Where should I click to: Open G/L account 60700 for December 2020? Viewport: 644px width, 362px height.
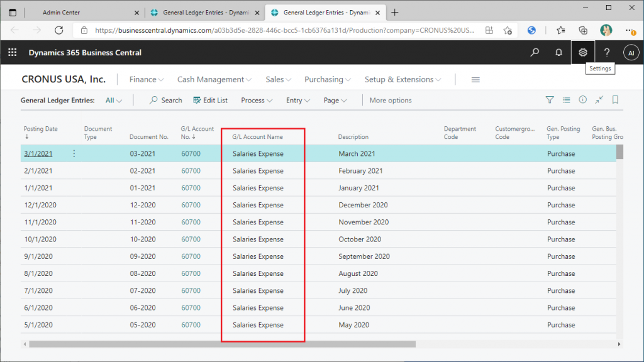(191, 205)
